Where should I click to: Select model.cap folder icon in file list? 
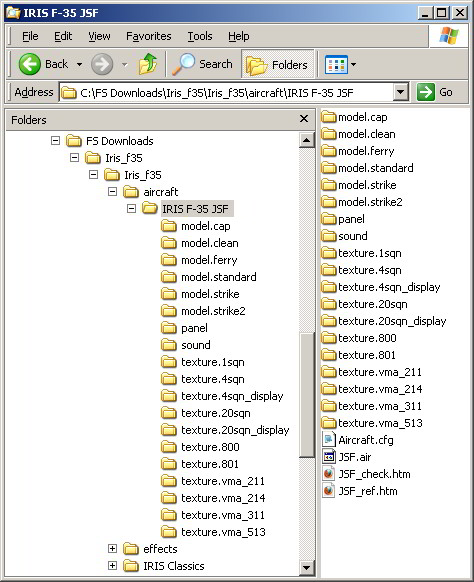point(328,117)
